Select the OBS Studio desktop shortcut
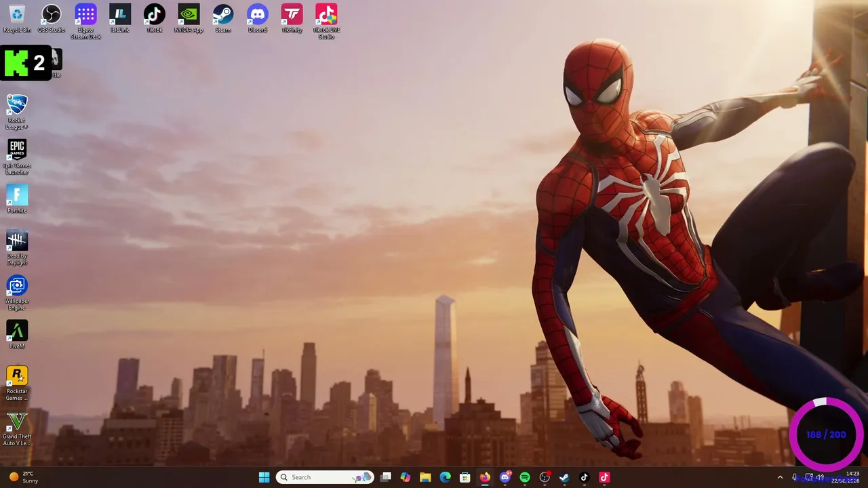This screenshot has height=488, width=868. [x=52, y=18]
